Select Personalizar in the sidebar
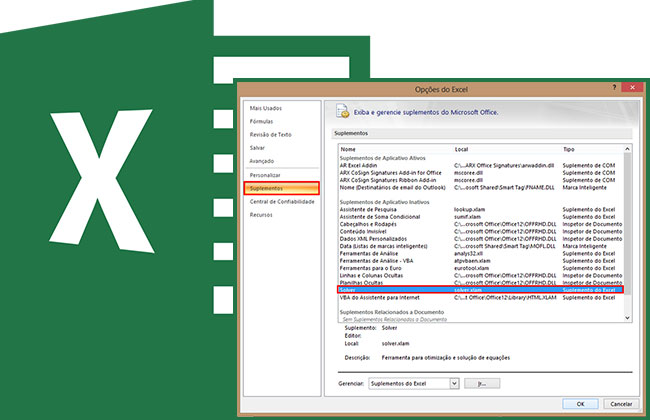 point(265,175)
